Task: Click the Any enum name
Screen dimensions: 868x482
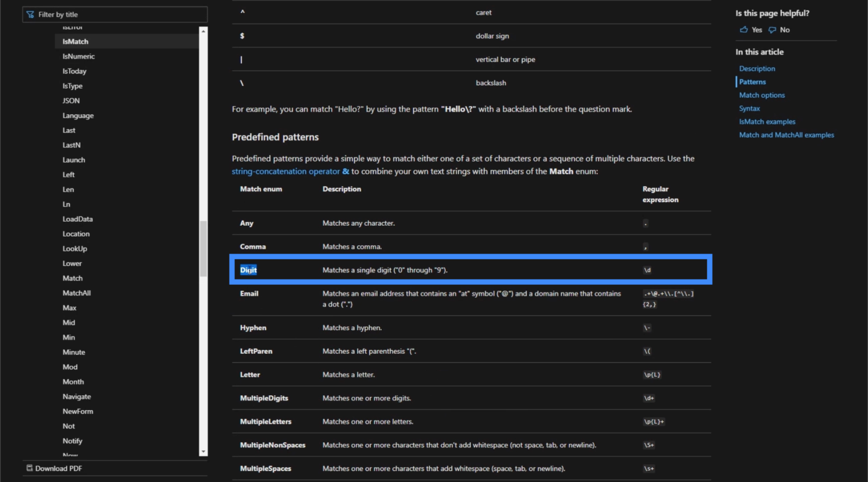Action: click(x=246, y=223)
